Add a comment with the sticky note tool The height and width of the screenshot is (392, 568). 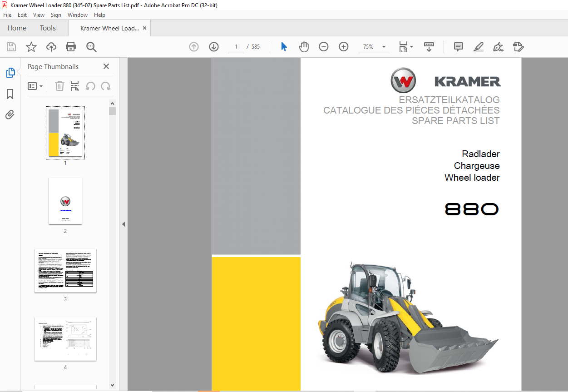click(459, 47)
